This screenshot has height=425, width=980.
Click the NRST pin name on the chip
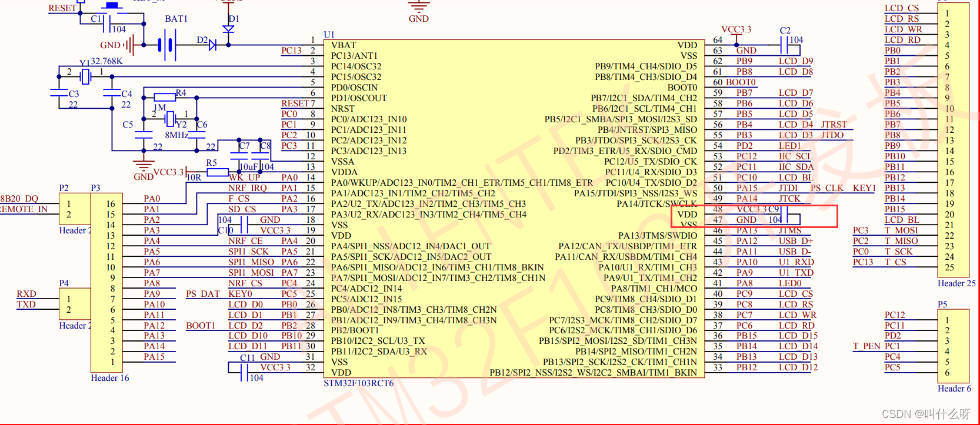[343, 109]
